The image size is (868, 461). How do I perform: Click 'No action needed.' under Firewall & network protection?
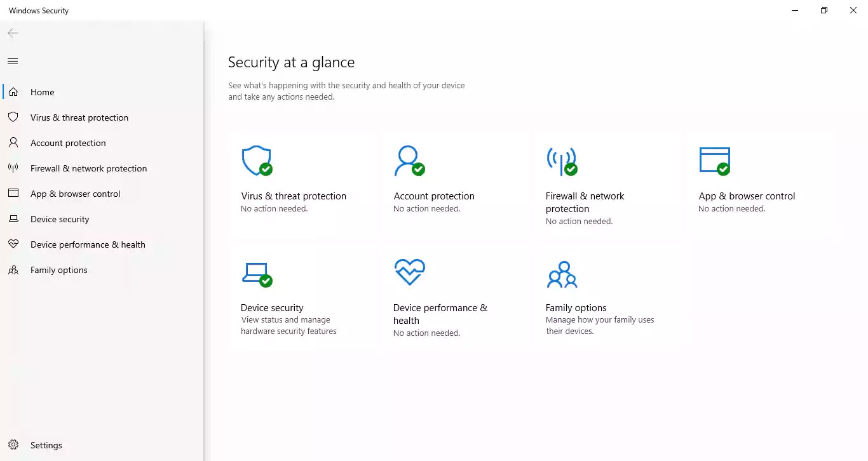click(x=579, y=222)
